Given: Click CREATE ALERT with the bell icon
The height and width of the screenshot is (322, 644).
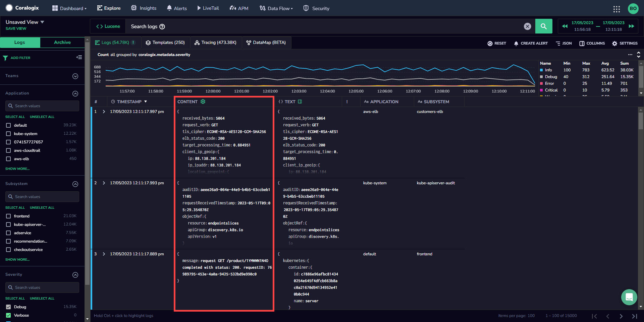Looking at the screenshot, I should point(531,43).
